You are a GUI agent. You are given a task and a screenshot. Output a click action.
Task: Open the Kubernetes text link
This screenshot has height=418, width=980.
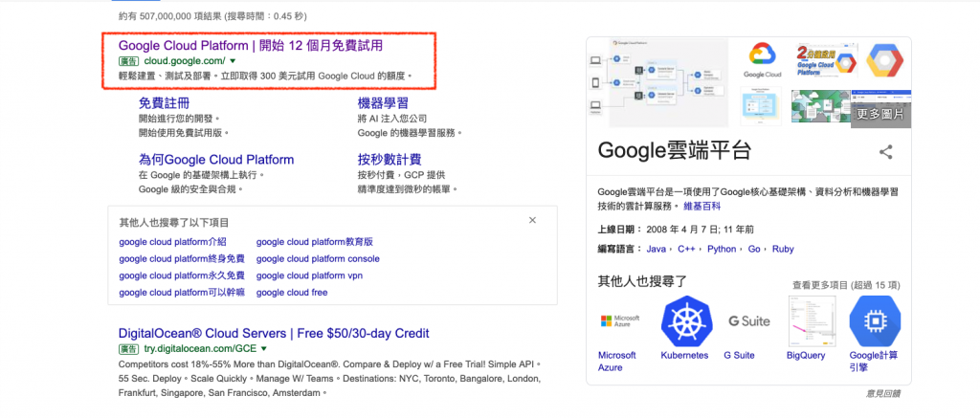tap(684, 355)
